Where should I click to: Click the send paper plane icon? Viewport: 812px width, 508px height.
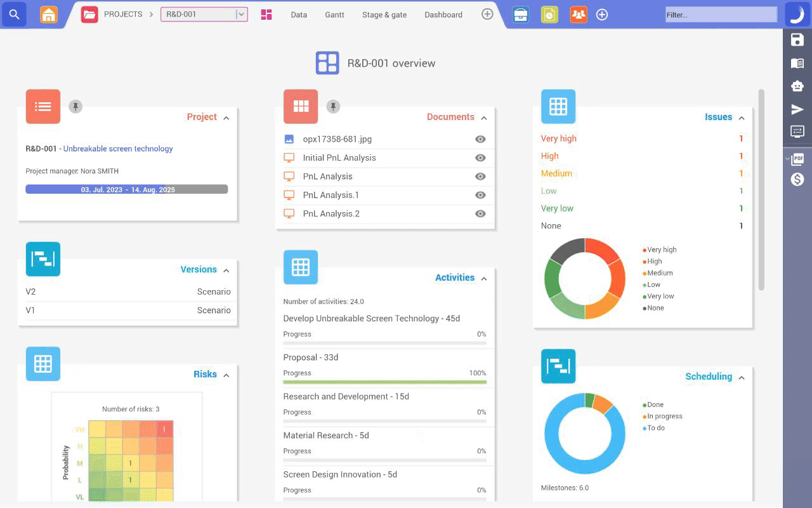pos(797,109)
